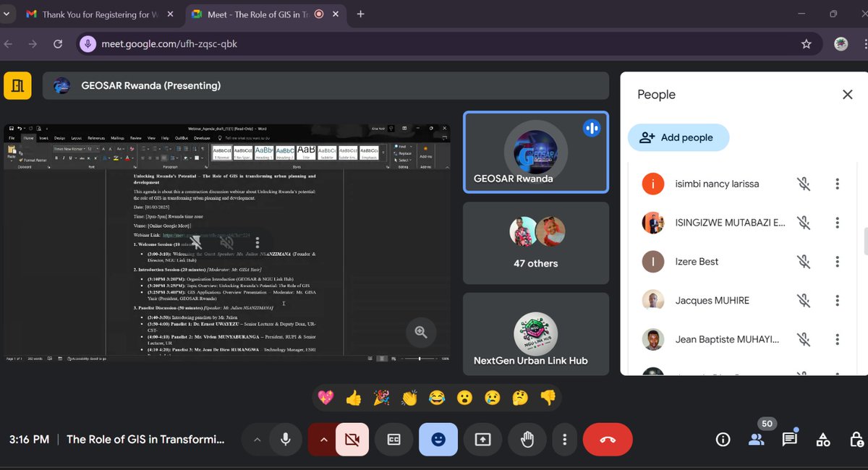Viewport: 868px width, 470px height.
Task: Mute ISINGIZWE MUTABAZI's microphone
Action: point(803,223)
